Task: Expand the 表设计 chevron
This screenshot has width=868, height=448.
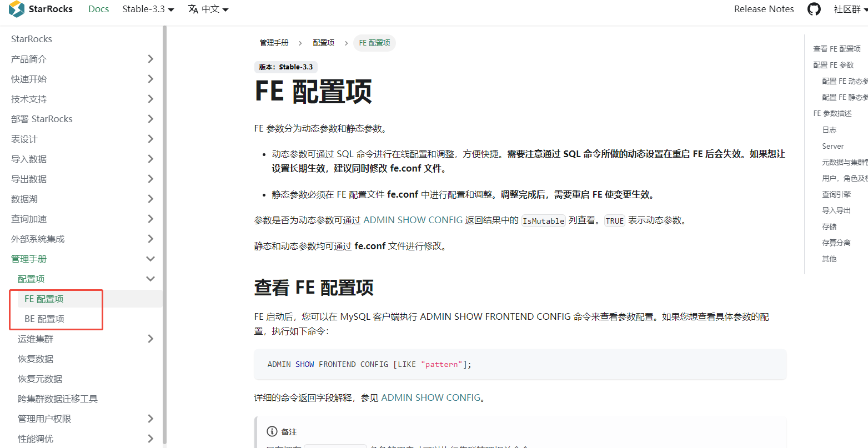Action: 150,139
